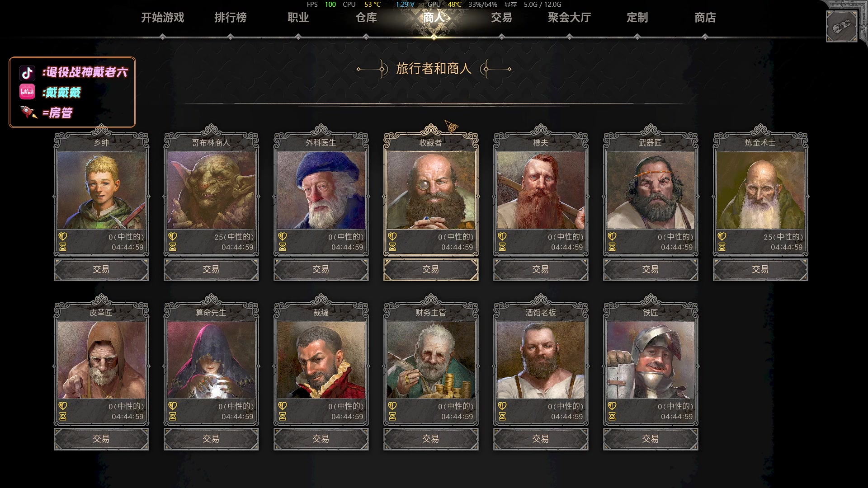The width and height of the screenshot is (868, 488).
Task: Open the 开始游戏 tab
Action: point(163,18)
